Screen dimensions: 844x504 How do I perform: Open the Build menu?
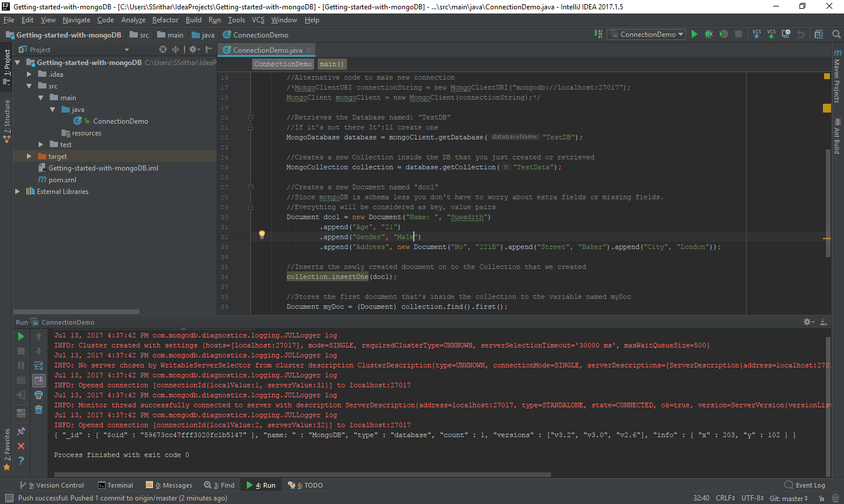(193, 20)
